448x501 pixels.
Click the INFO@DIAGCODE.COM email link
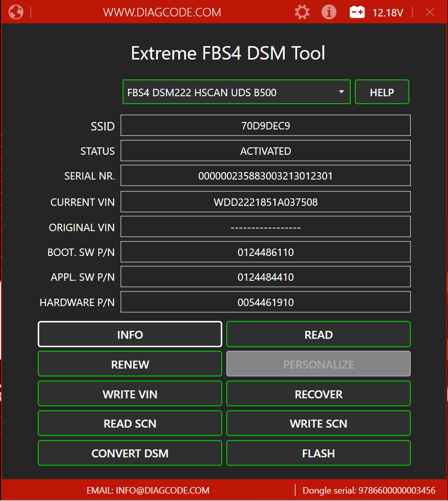click(x=148, y=491)
